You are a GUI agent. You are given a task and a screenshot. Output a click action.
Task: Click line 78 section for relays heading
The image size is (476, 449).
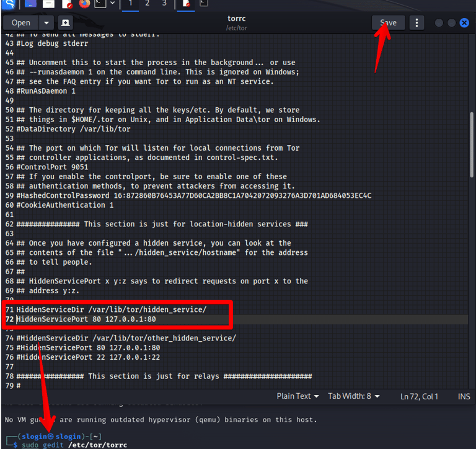click(164, 376)
